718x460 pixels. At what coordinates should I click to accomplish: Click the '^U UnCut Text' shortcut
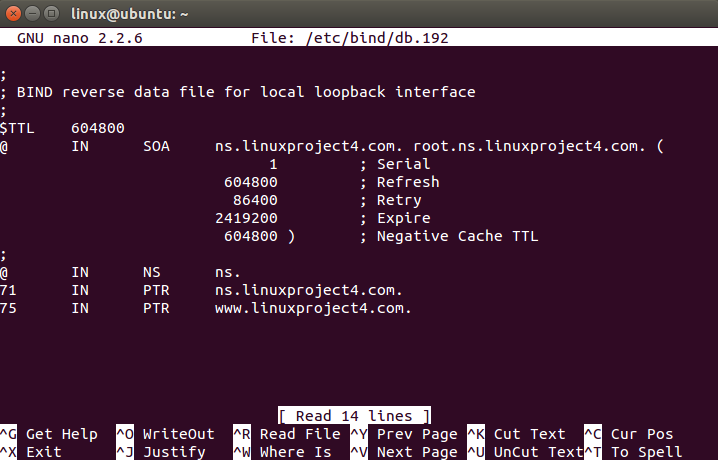[x=525, y=452]
